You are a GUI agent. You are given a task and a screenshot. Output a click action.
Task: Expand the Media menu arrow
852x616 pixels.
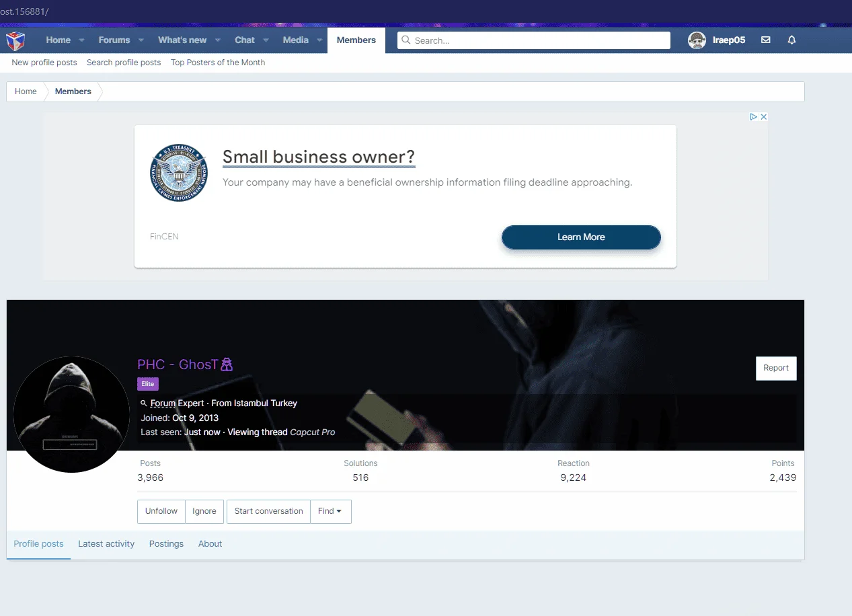[x=320, y=40]
